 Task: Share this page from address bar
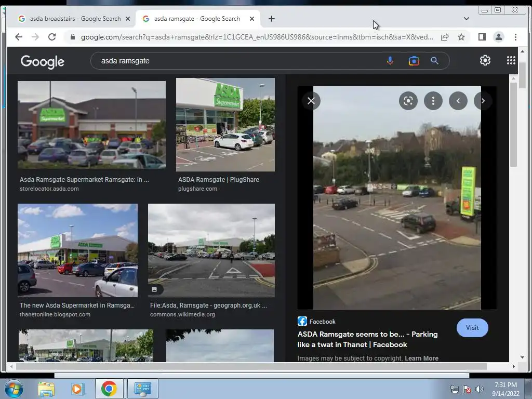445,37
